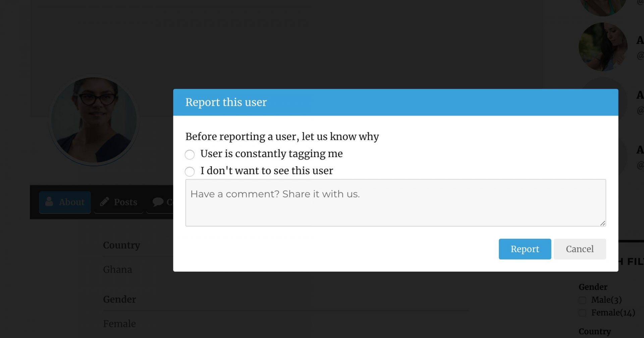Click the text area resize handle
This screenshot has height=338, width=644.
602,223
